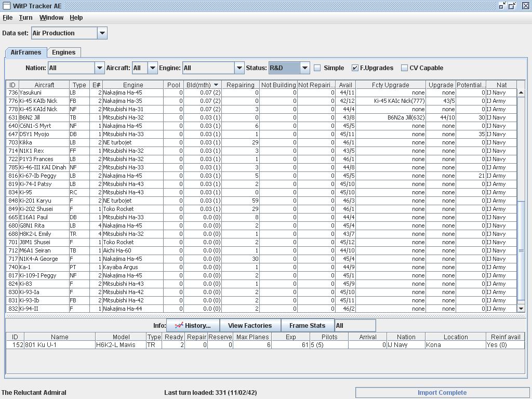The image size is (532, 399).
Task: Expand the Data set dropdown
Action: pyautogui.click(x=102, y=33)
